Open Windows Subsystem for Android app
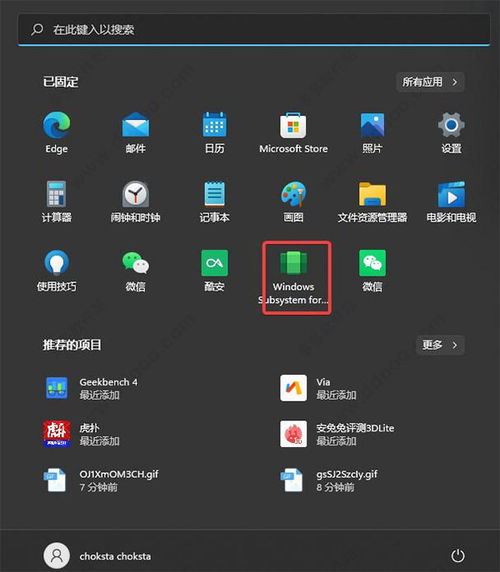 (294, 277)
